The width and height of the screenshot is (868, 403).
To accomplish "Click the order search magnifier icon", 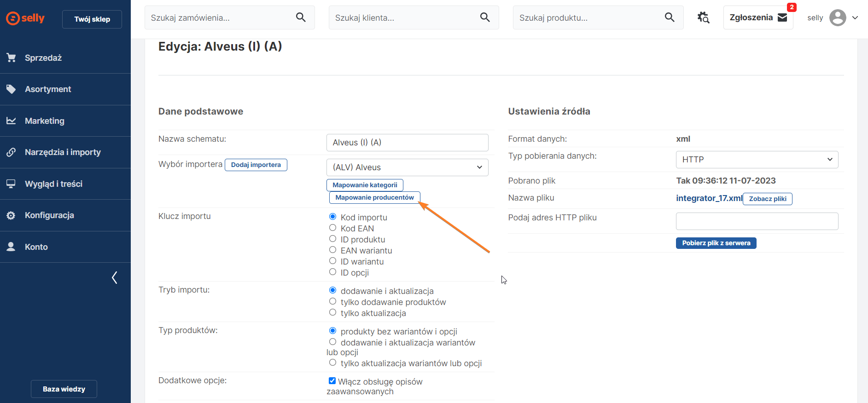I will coord(301,17).
